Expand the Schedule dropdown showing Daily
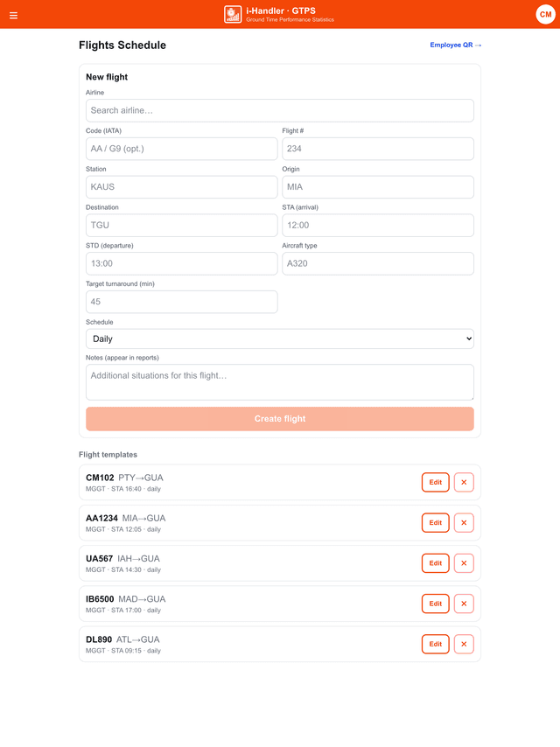This screenshot has height=747, width=560. pos(280,339)
